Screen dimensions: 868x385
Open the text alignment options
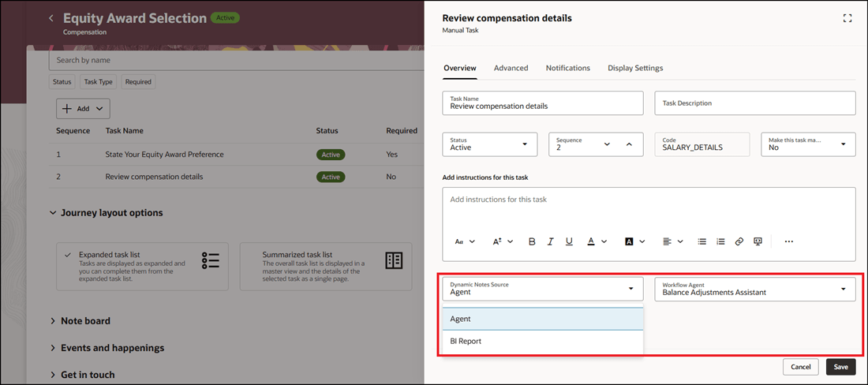click(672, 241)
